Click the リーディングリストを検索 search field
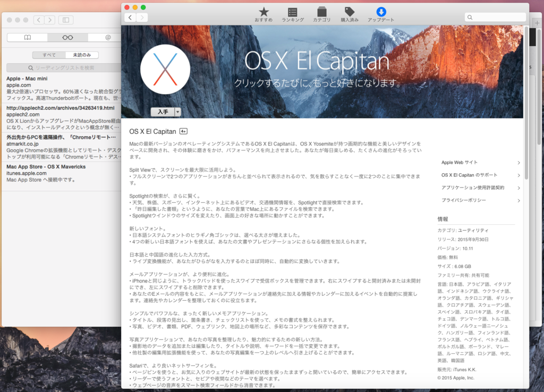 (x=64, y=67)
